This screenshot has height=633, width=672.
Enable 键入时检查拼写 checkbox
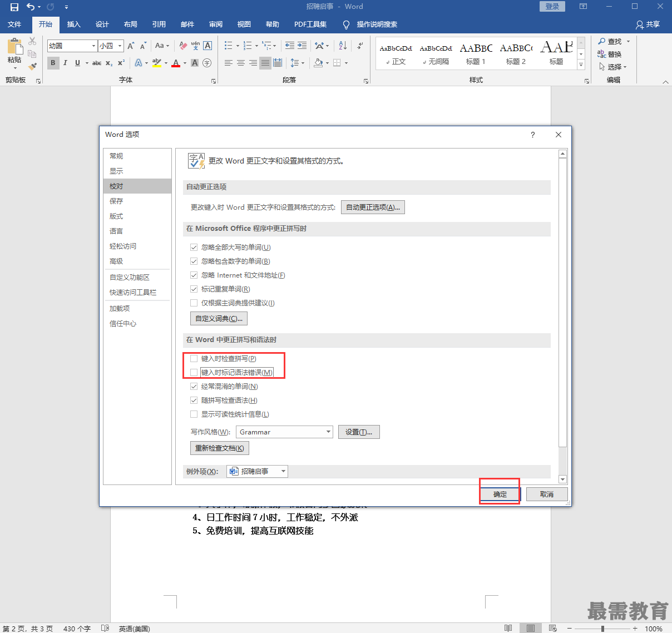click(194, 358)
